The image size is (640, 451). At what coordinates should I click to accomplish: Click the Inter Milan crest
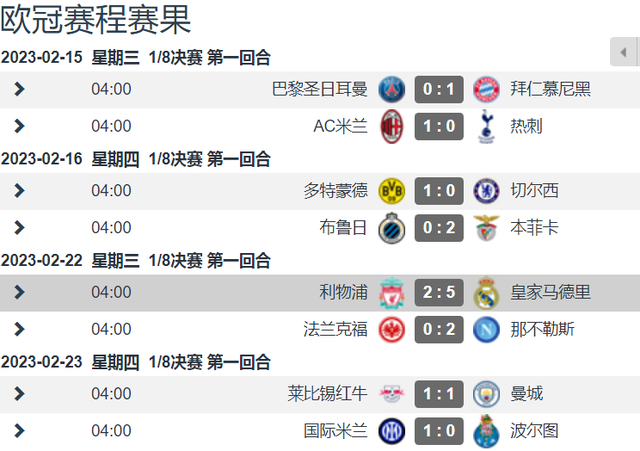click(391, 431)
